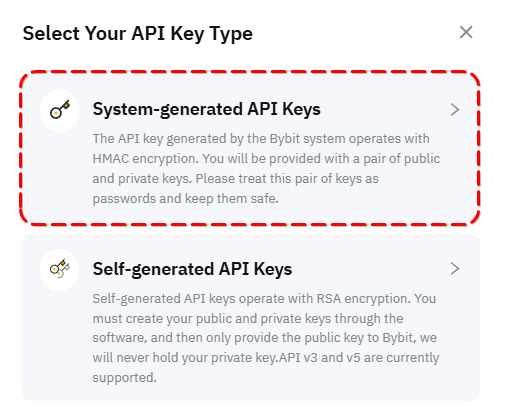Select the Self-generated API Keys heading
Viewport: 505px width, 416px height.
pos(192,269)
